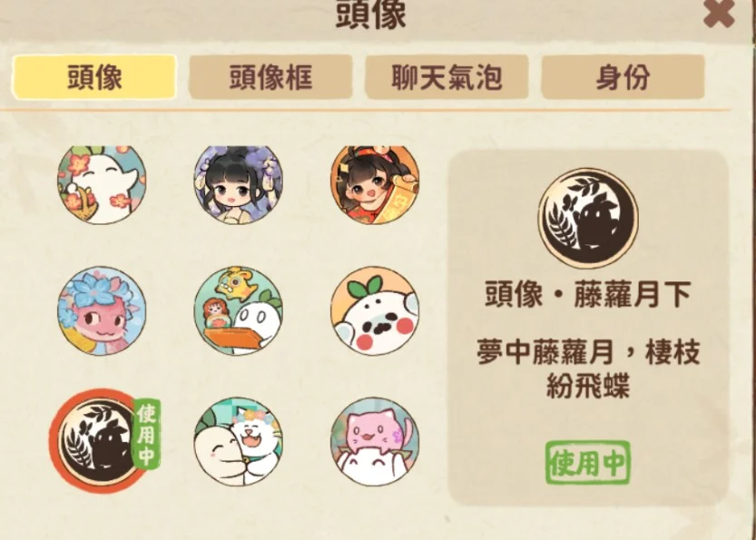Select the pink cat on white radish avatar
Screen dimensions: 756x540
click(x=375, y=442)
